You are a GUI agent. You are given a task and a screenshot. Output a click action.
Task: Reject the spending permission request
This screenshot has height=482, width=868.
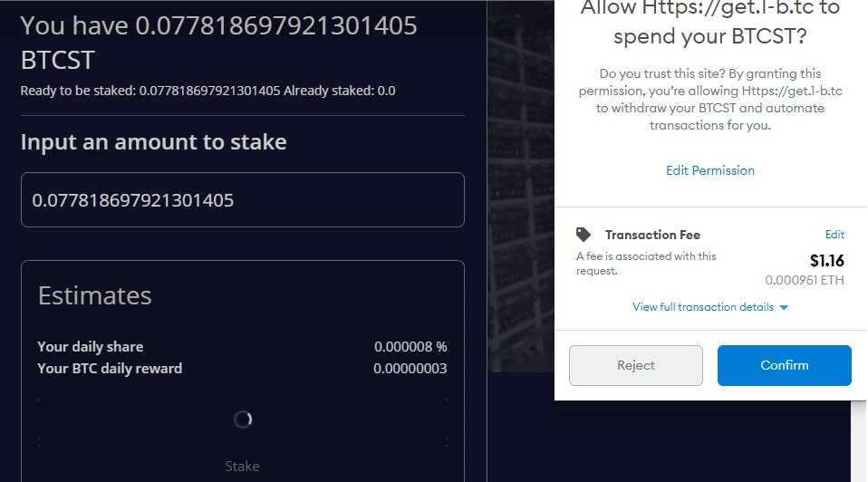point(635,365)
